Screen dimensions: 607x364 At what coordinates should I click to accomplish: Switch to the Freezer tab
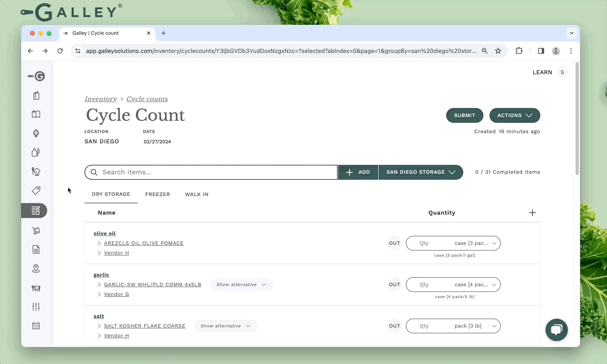click(157, 194)
